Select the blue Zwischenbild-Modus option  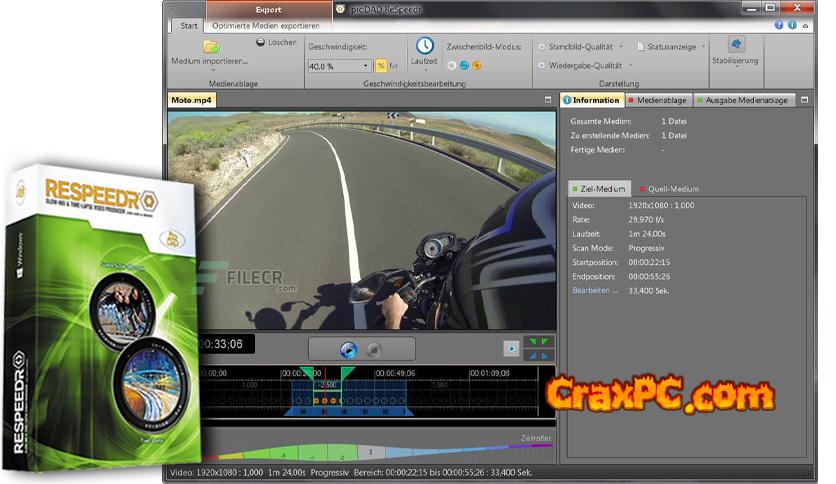coord(464,66)
